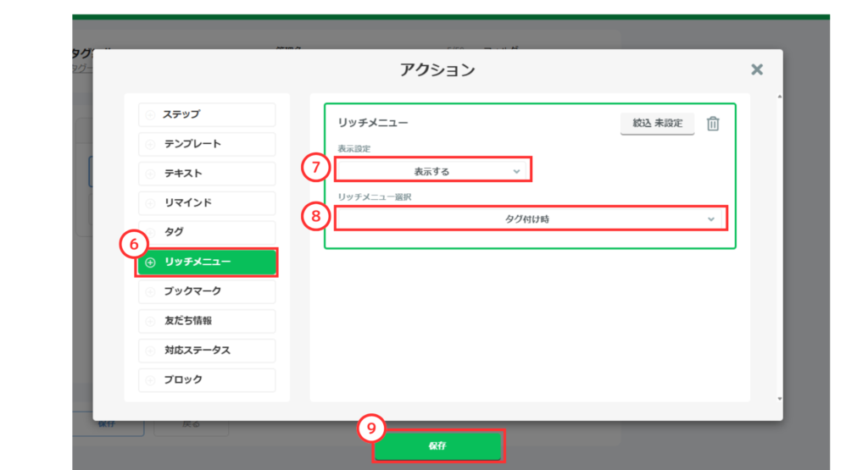Click plus icon beside ステップ
The image size is (868, 470).
click(150, 114)
